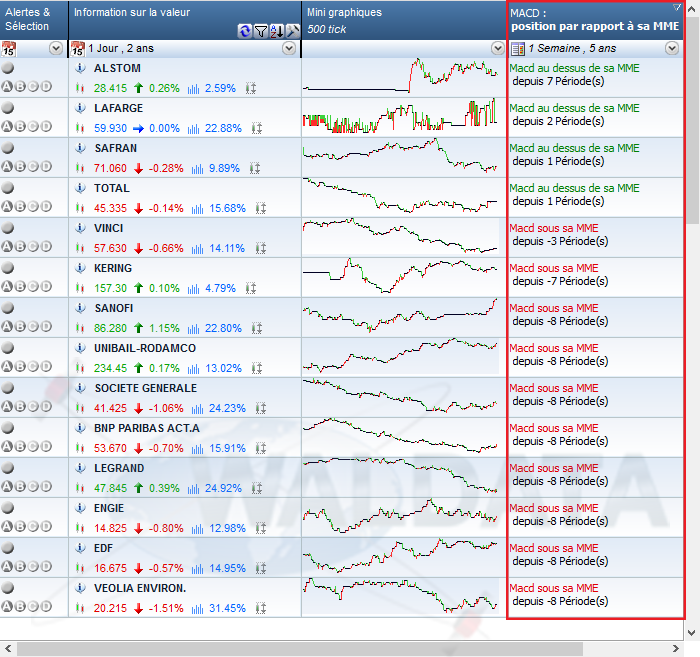Toggle the grey alert circle for VEOLIA ENVIRON.

click(8, 588)
